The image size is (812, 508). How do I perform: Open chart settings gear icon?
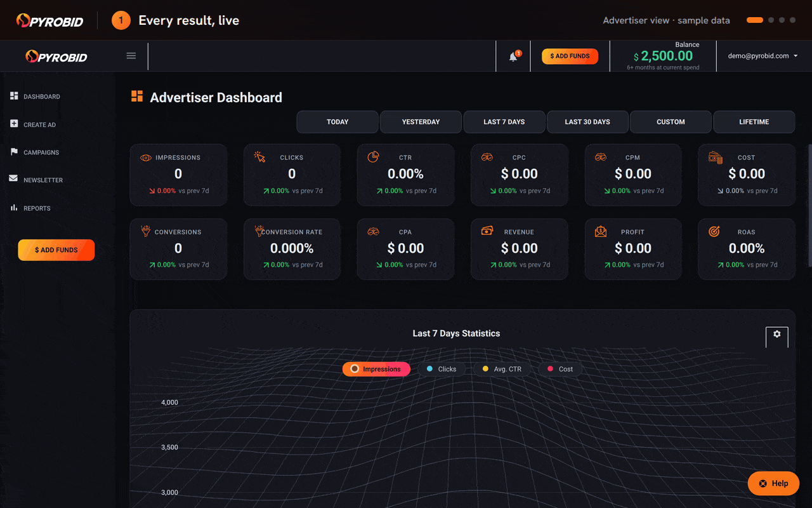[x=777, y=334]
